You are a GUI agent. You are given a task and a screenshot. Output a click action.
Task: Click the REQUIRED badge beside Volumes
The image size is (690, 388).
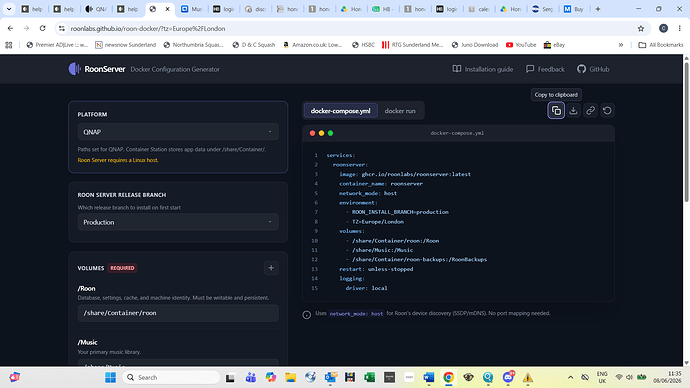click(122, 268)
